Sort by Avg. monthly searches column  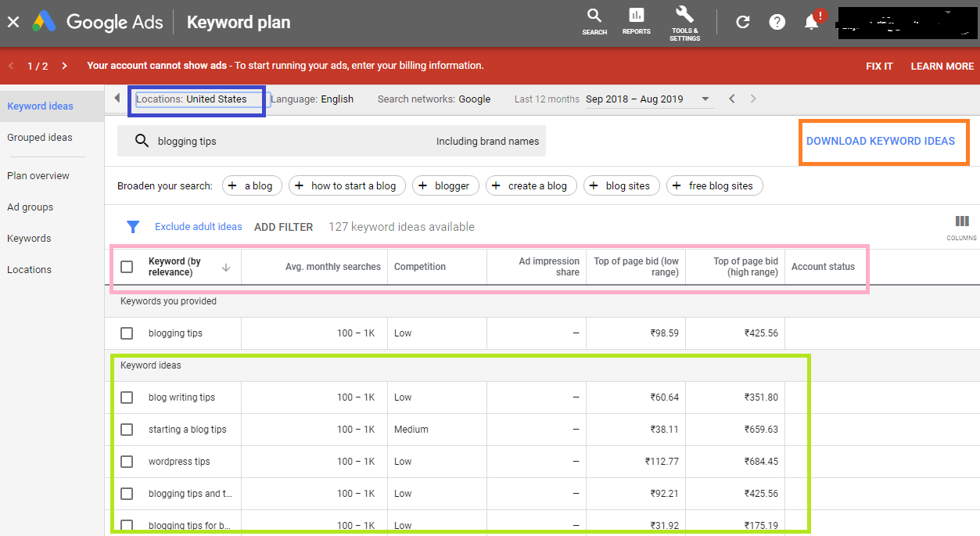(x=333, y=267)
